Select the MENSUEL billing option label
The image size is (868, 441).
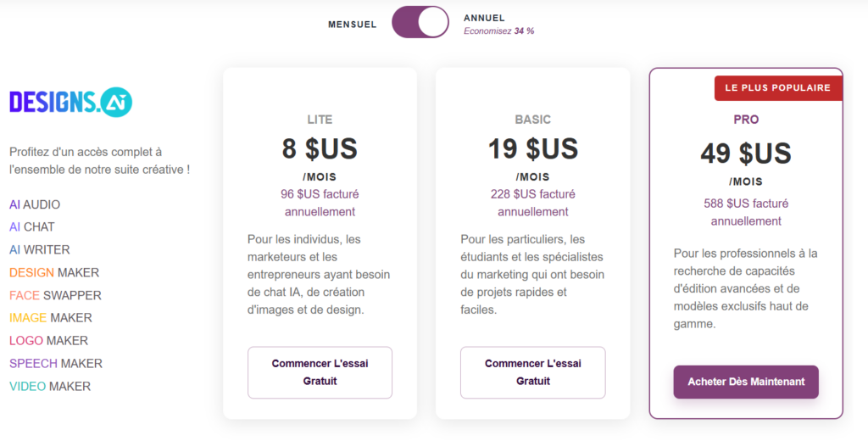352,25
